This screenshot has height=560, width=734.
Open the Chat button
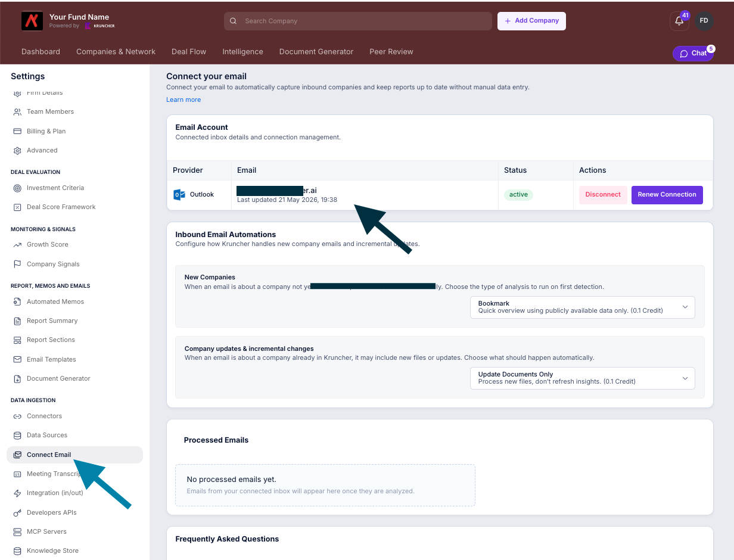tap(693, 54)
